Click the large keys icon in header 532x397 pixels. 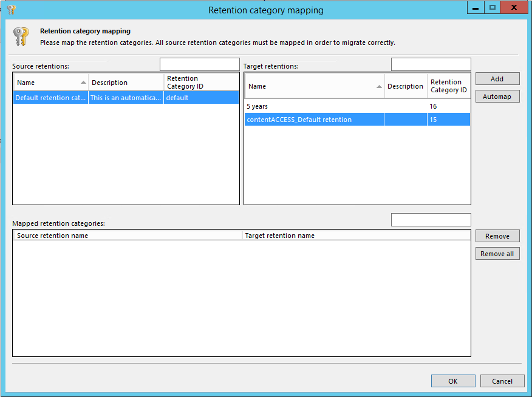(21, 37)
